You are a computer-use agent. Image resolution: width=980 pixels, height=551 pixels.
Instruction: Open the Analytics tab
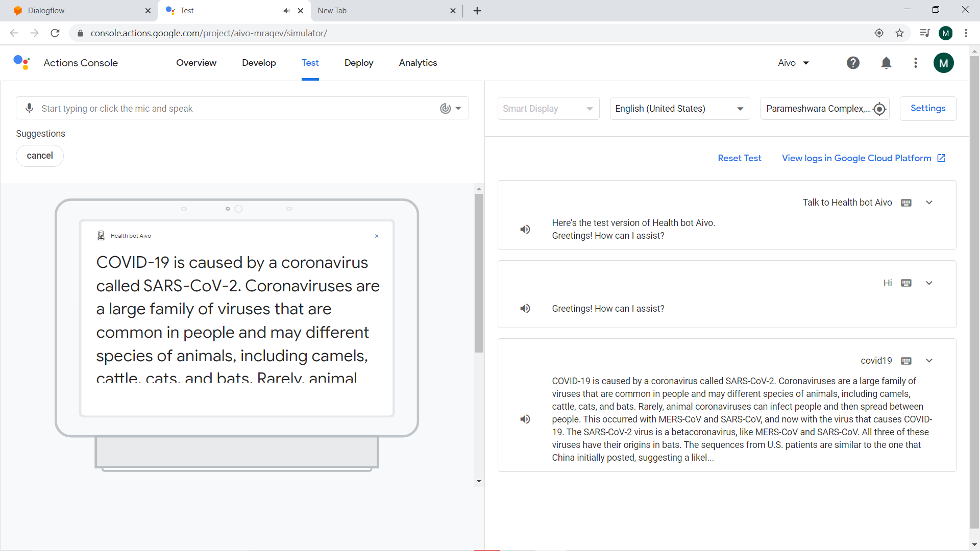pos(418,63)
